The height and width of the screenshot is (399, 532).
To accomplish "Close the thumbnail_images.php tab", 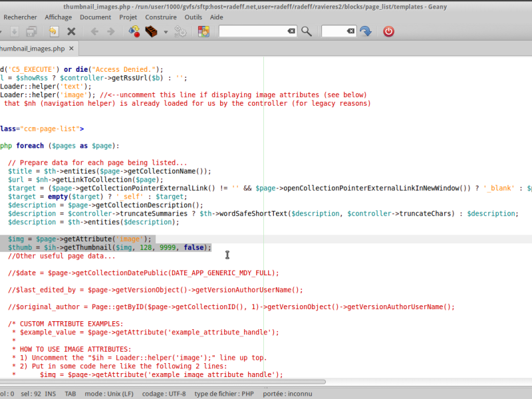I will pyautogui.click(x=71, y=49).
